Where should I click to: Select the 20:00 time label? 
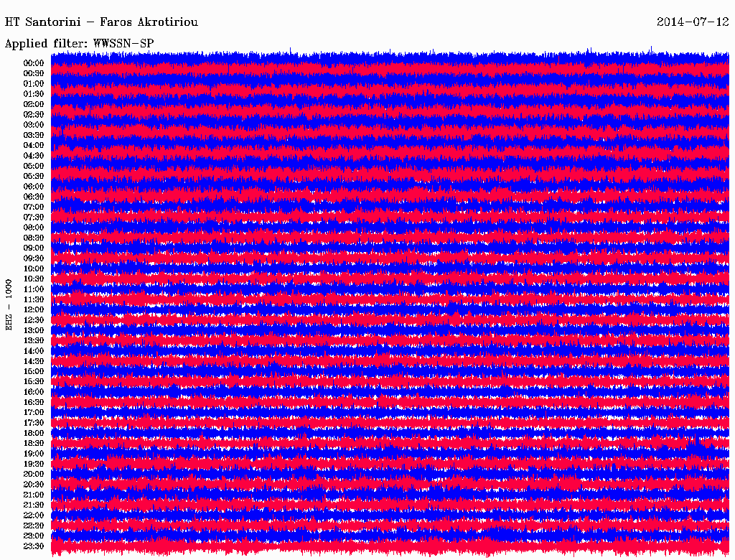(x=34, y=474)
